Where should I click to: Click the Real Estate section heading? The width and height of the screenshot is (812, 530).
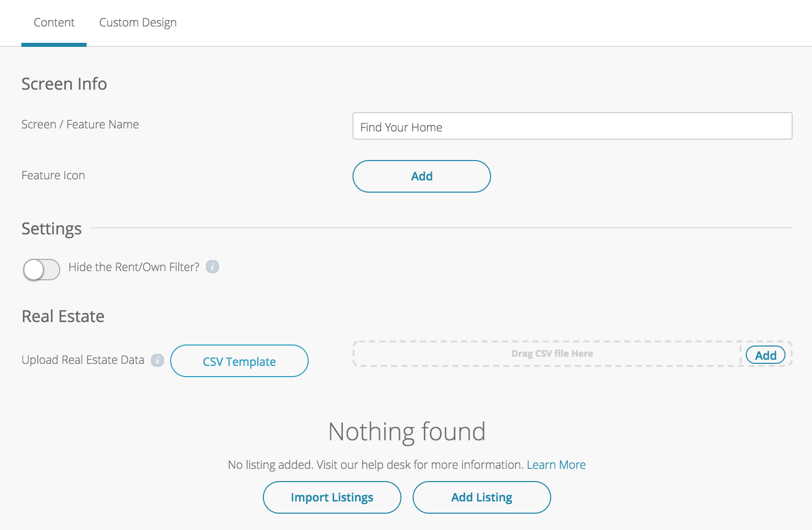[63, 316]
